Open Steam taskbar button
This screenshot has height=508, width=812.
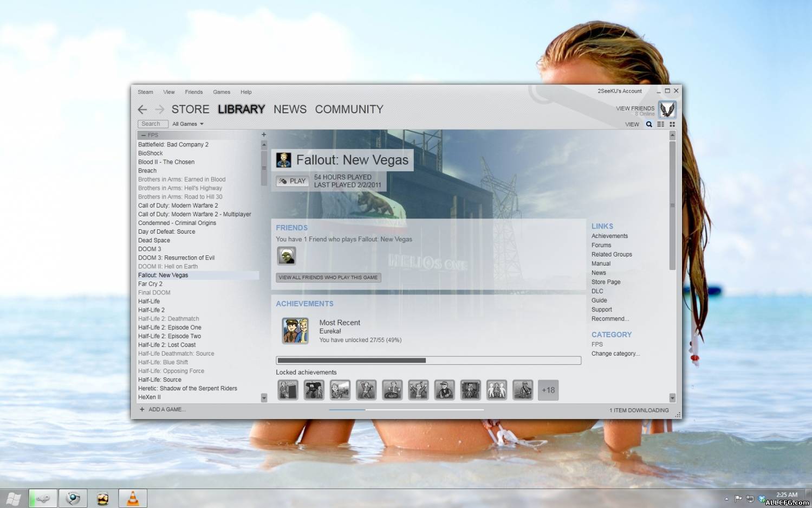pos(43,498)
